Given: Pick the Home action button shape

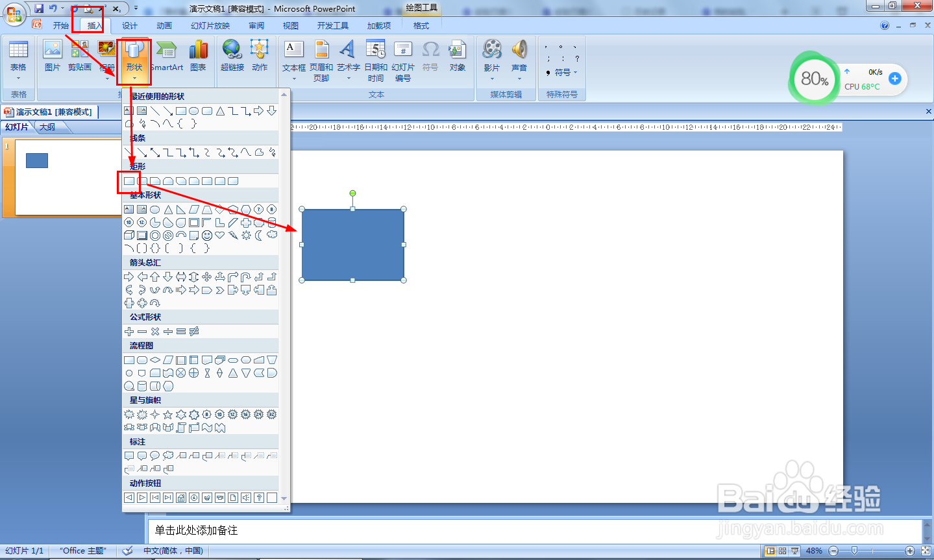Looking at the screenshot, I should point(181,498).
